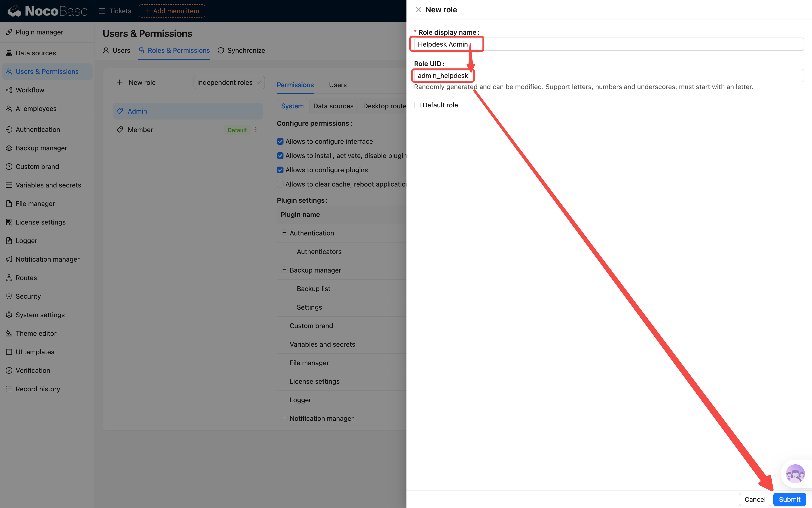Collapse the Backup manager plugin row
This screenshot has width=812, height=508.
(x=284, y=270)
